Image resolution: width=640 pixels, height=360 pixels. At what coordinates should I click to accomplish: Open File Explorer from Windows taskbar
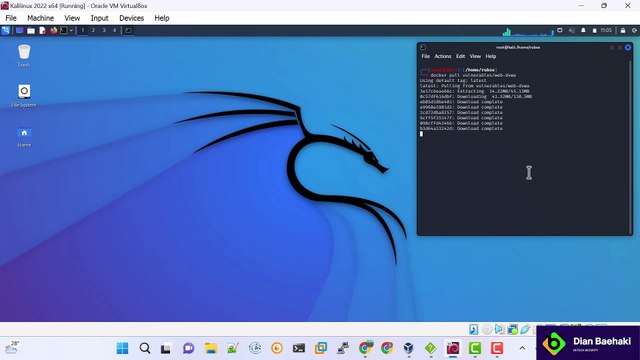point(211,348)
